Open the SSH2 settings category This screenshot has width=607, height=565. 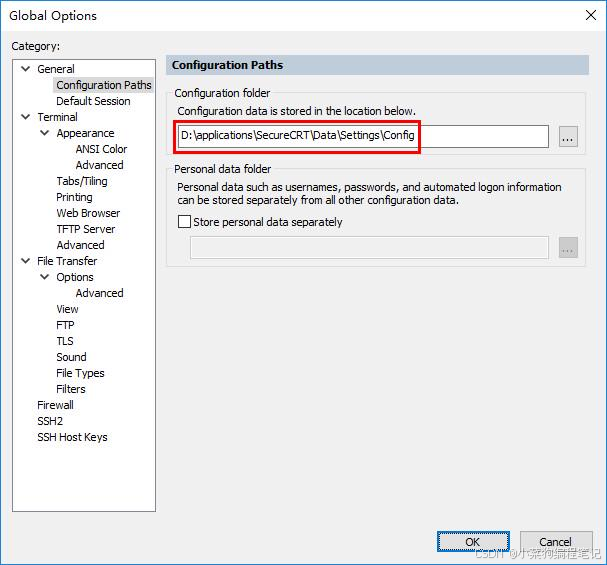(50, 421)
